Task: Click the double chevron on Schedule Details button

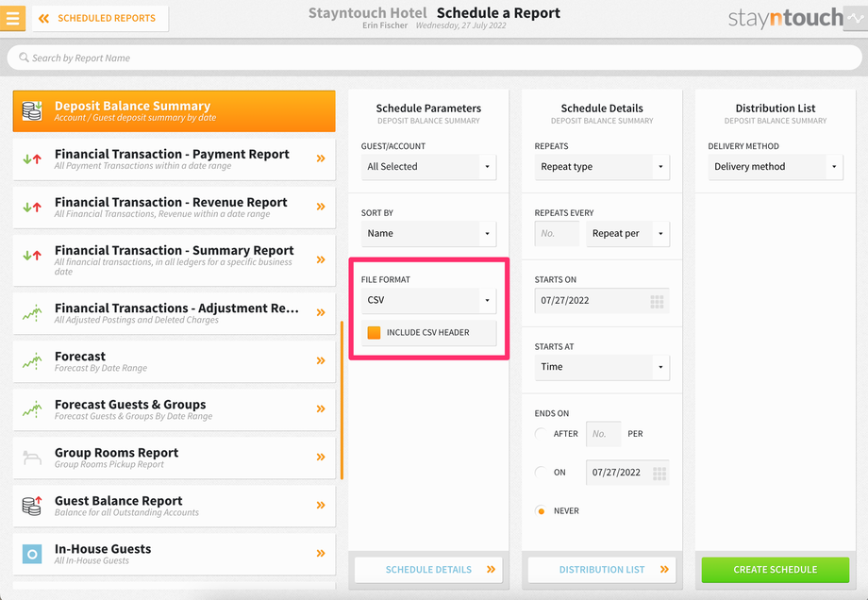Action: (491, 569)
